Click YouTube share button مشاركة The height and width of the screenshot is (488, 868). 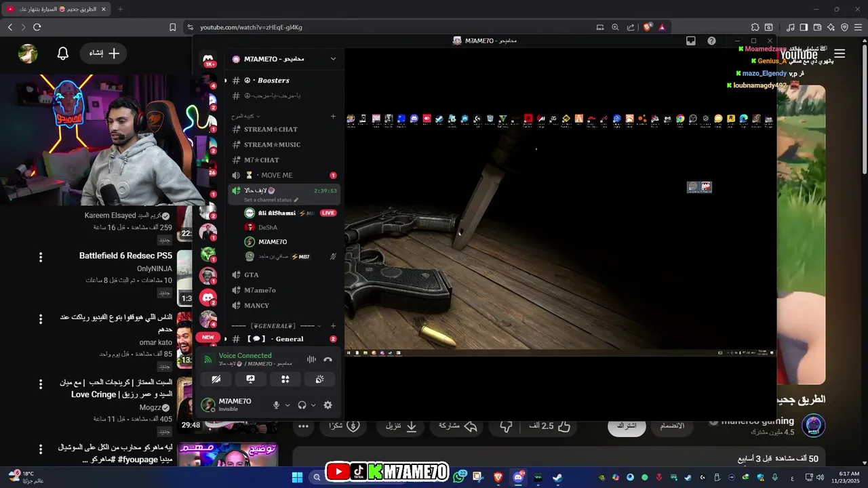click(458, 426)
